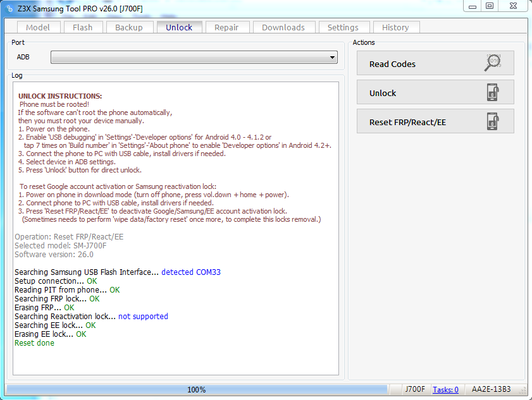Click the Unlock action button
Viewport: 532px width, 400px height.
click(435, 92)
